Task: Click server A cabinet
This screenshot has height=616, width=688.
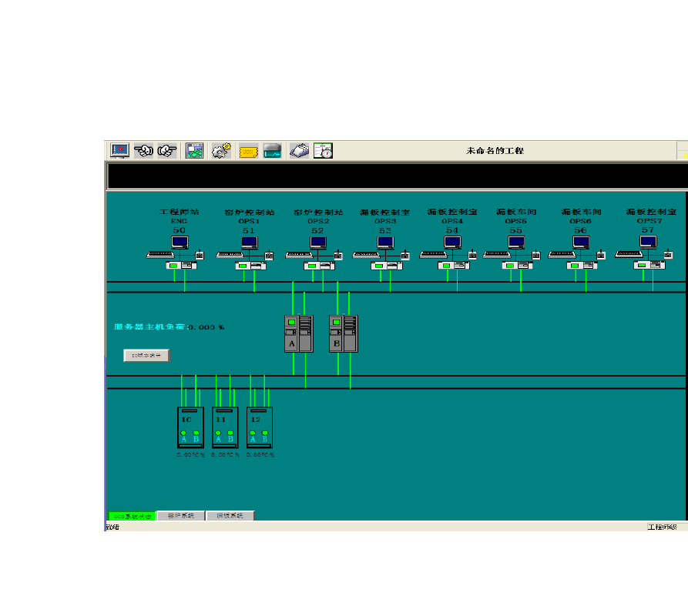Action: tap(298, 333)
